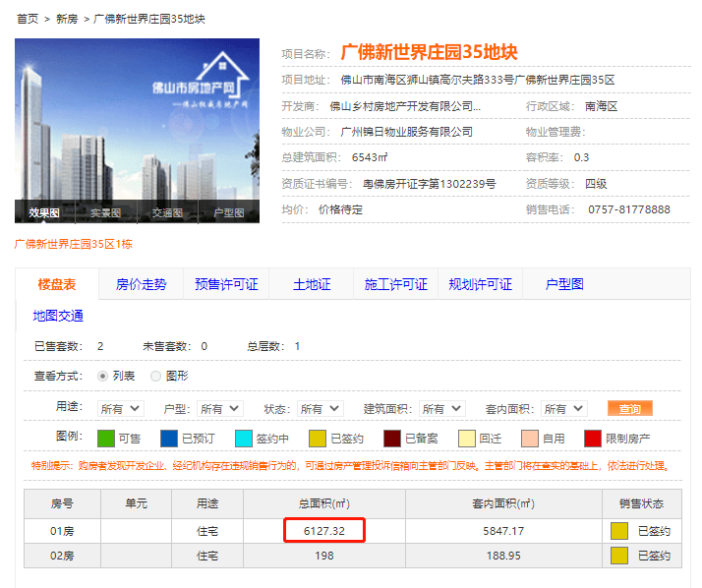Click the project title 广佛新世界庄园35地块
The height and width of the screenshot is (588, 702).
click(429, 52)
